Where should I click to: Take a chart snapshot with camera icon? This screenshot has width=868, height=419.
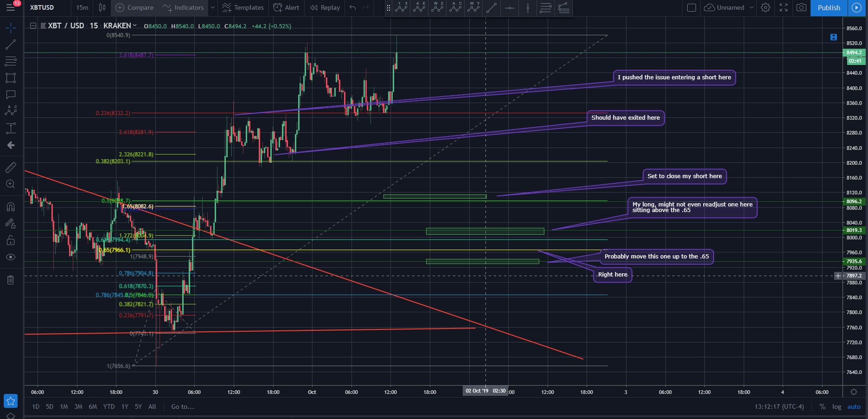pos(801,7)
